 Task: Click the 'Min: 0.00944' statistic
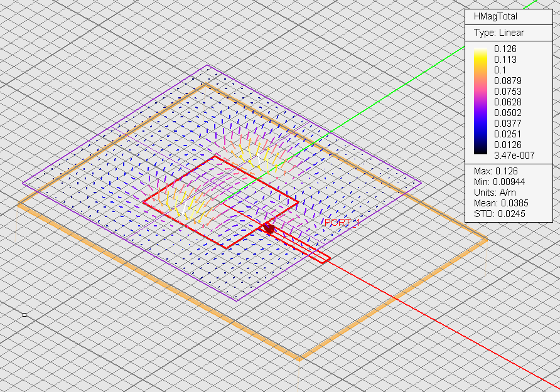pos(499,182)
